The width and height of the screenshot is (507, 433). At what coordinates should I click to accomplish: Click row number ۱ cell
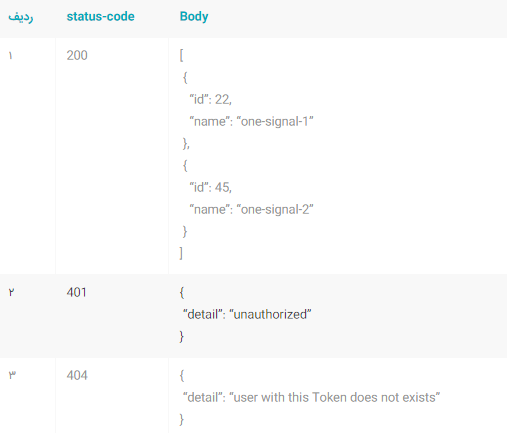[x=10, y=55]
